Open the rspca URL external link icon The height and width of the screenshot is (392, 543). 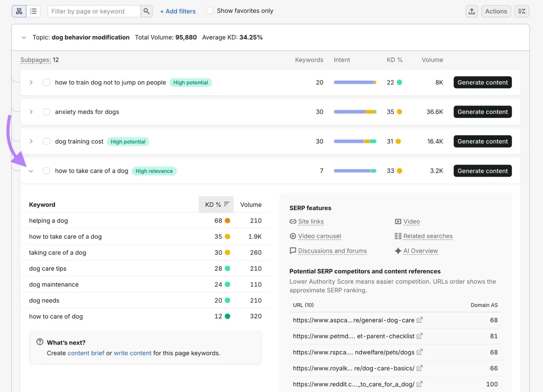419,352
